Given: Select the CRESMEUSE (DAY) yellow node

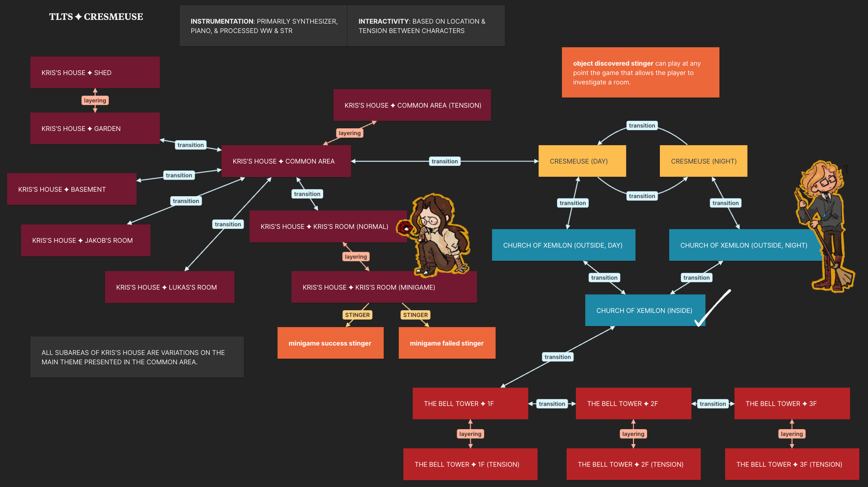Looking at the screenshot, I should (x=582, y=161).
